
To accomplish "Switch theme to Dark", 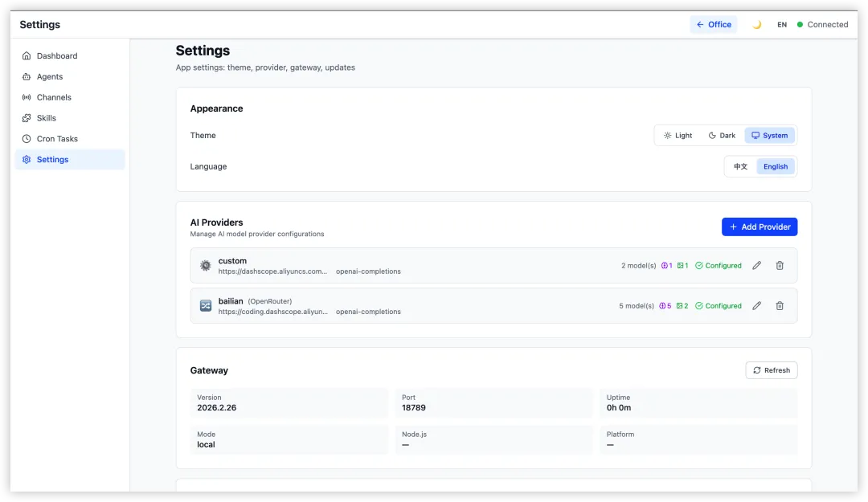I will click(x=722, y=136).
